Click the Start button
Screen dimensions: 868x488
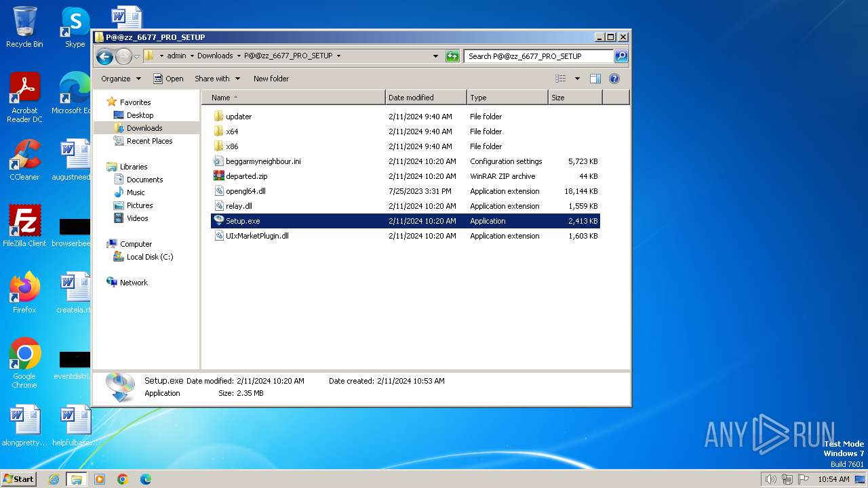coord(18,479)
